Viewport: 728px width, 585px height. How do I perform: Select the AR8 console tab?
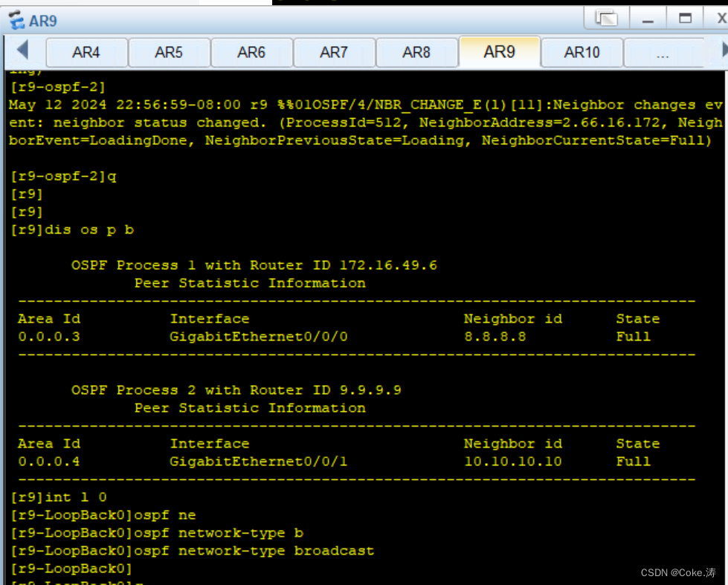click(x=416, y=52)
